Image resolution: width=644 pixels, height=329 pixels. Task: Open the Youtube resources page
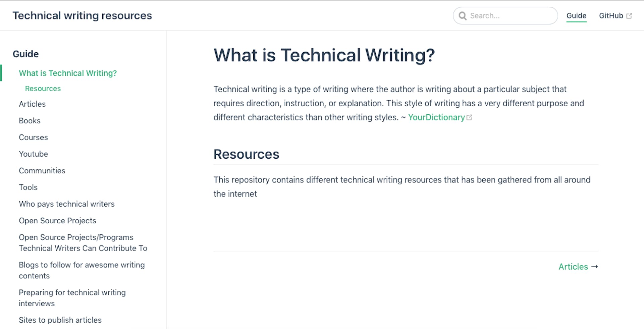click(x=33, y=154)
